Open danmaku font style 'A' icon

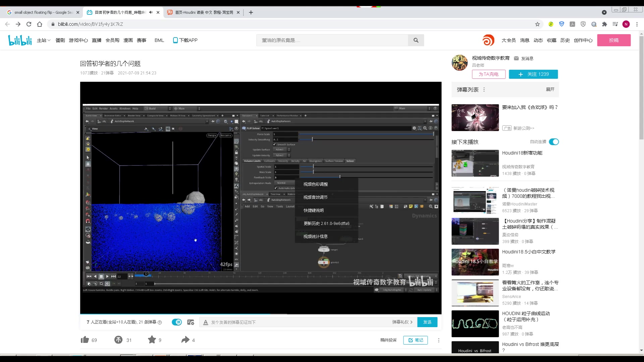(206, 322)
